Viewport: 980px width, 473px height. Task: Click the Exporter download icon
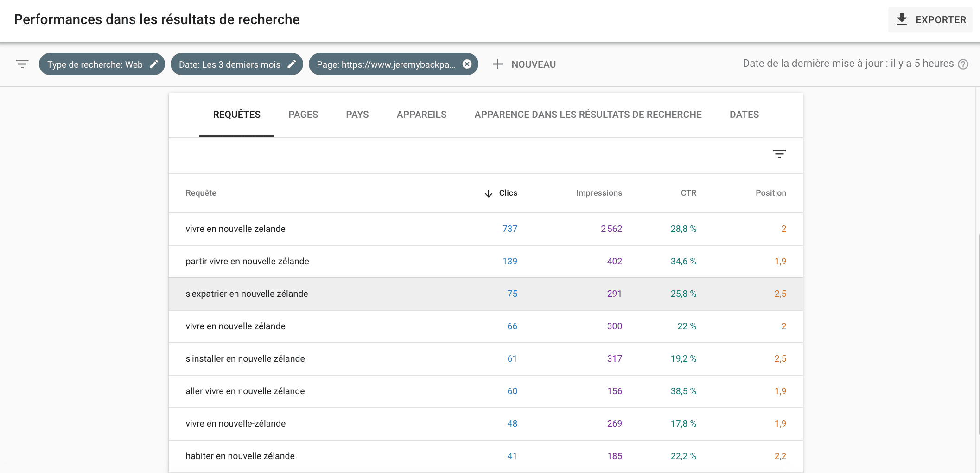click(x=902, y=19)
